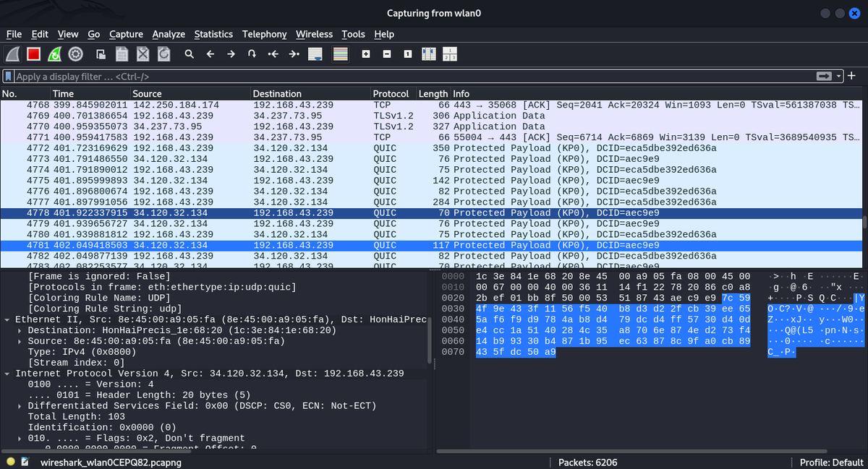This screenshot has width=868, height=469.
Task: Click the reset layout toolbar icon
Action: [449, 54]
